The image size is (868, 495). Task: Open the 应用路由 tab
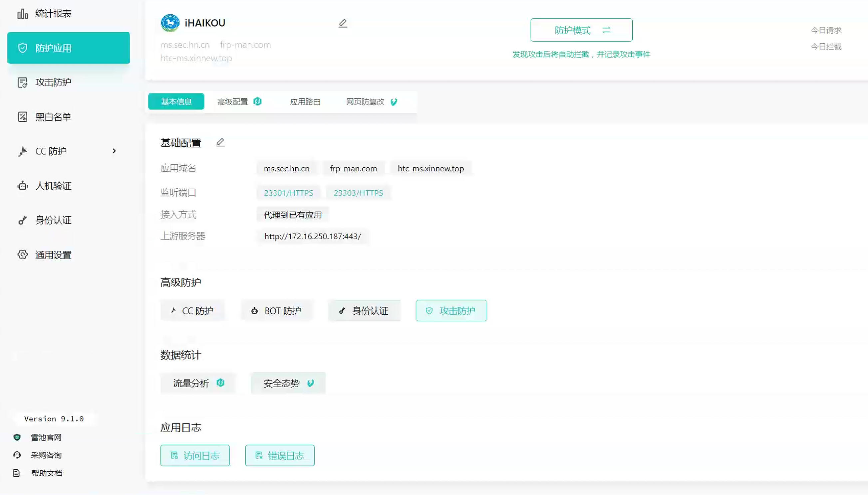pyautogui.click(x=305, y=101)
